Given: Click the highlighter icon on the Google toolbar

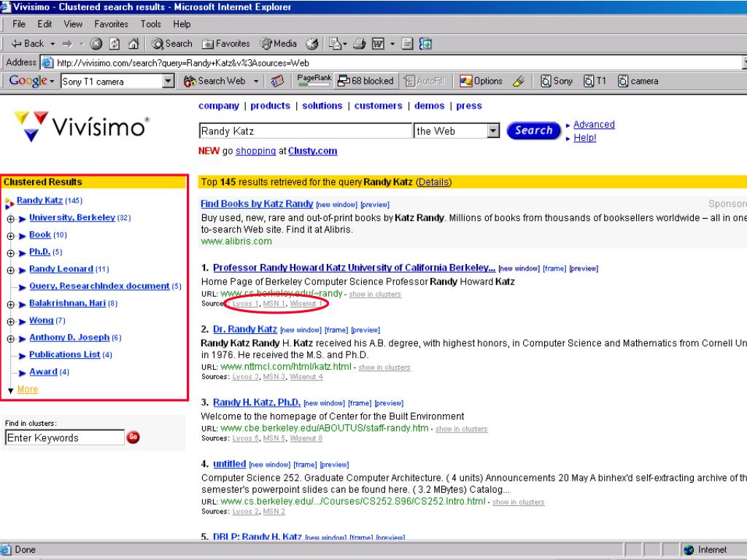Looking at the screenshot, I should (x=519, y=81).
